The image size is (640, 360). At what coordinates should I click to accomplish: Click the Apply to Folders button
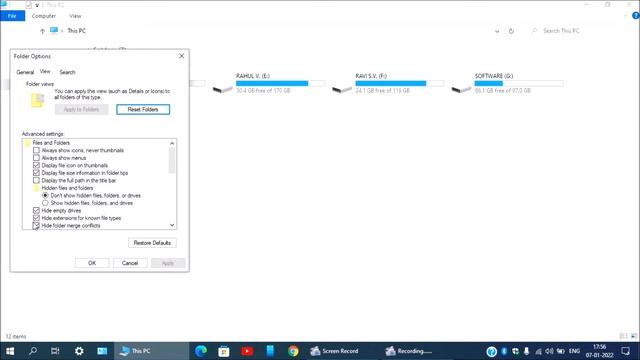81,109
